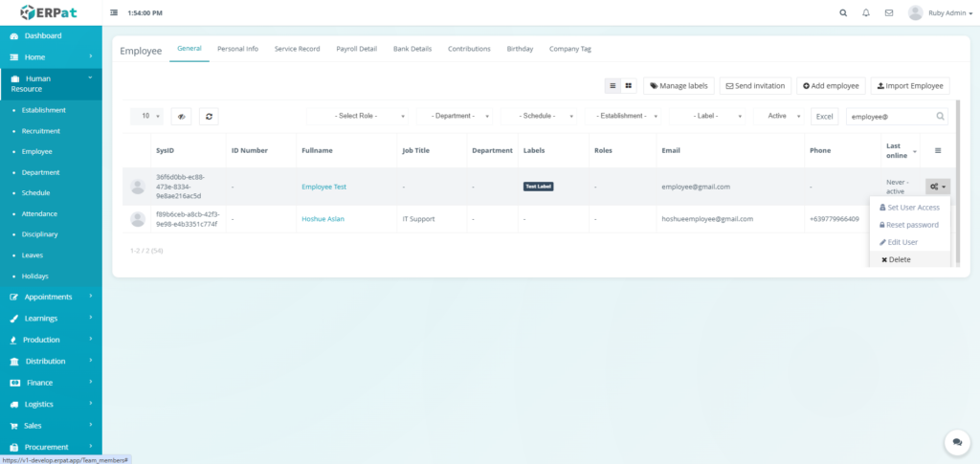Image resolution: width=980 pixels, height=464 pixels.
Task: Switch to grid view layout
Action: (629, 86)
